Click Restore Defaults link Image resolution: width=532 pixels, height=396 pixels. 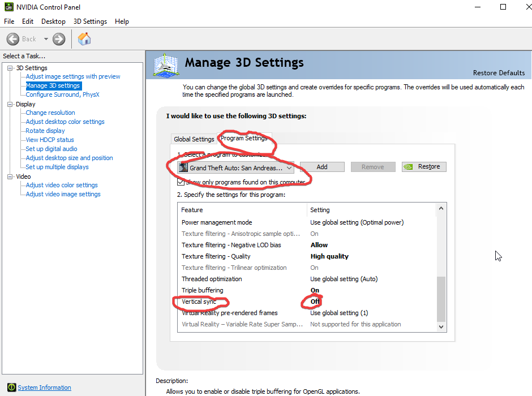tap(499, 73)
